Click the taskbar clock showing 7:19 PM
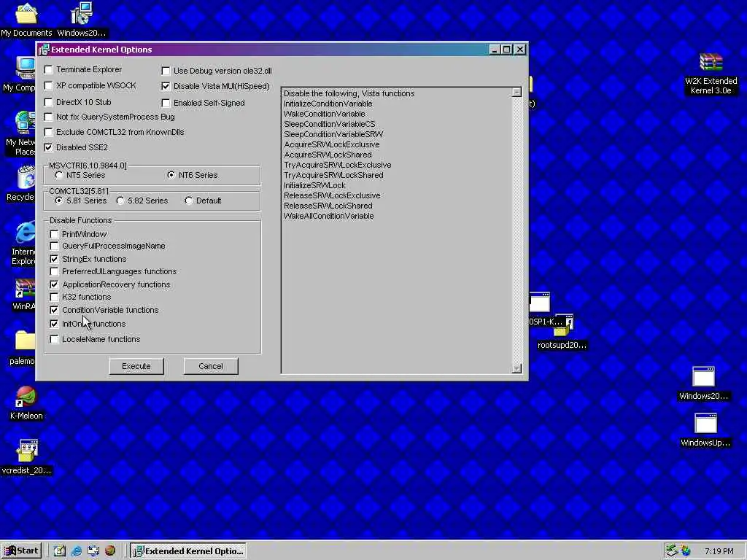 719,551
